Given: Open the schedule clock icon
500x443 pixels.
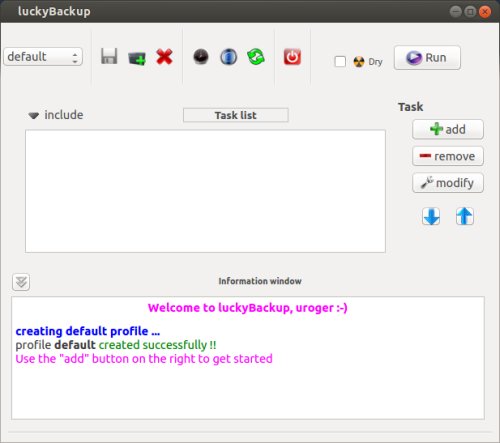Looking at the screenshot, I should (x=201, y=57).
